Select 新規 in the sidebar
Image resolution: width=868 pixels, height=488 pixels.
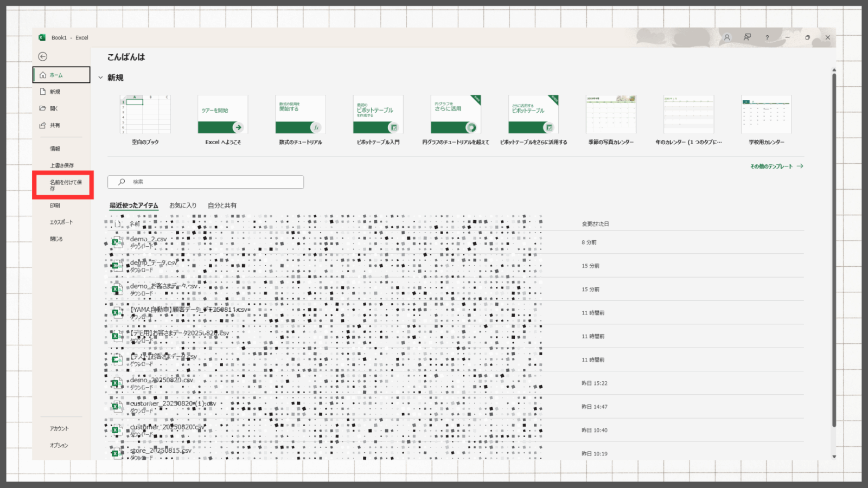55,92
